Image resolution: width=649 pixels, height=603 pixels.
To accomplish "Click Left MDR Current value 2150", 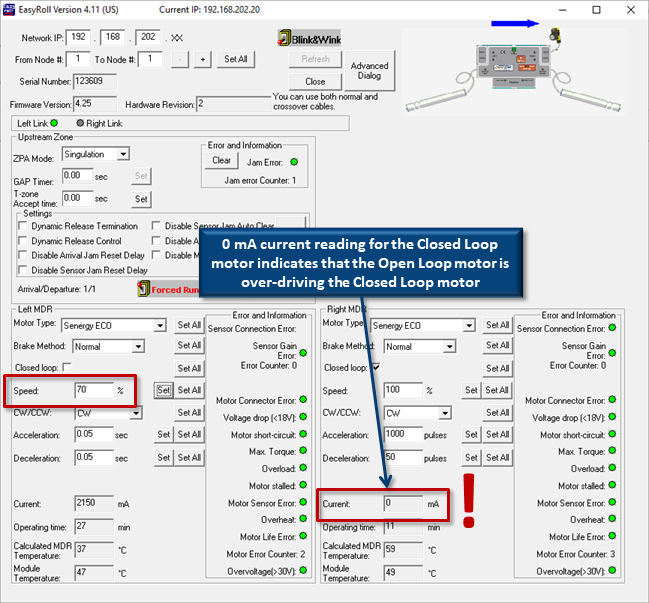I will 94,503.
